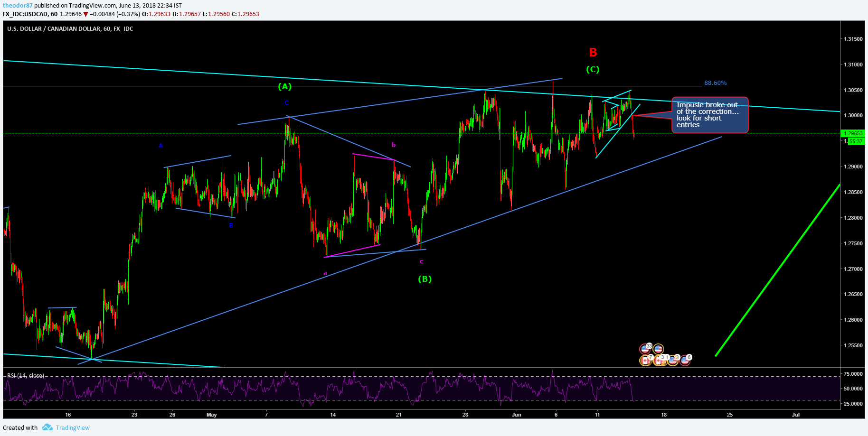This screenshot has width=868, height=436.
Task: Click the FX_IDC:USDCAD symbol in the header
Action: pos(25,14)
